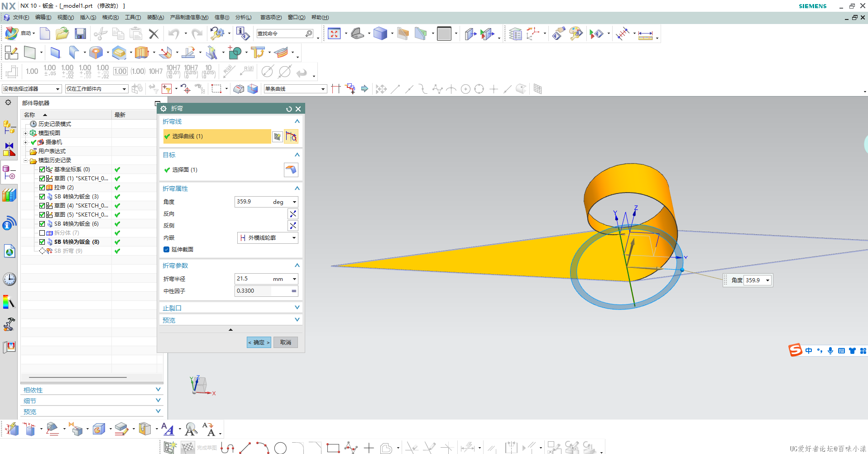
Task: Click the Sogou input method icon
Action: [x=795, y=350]
